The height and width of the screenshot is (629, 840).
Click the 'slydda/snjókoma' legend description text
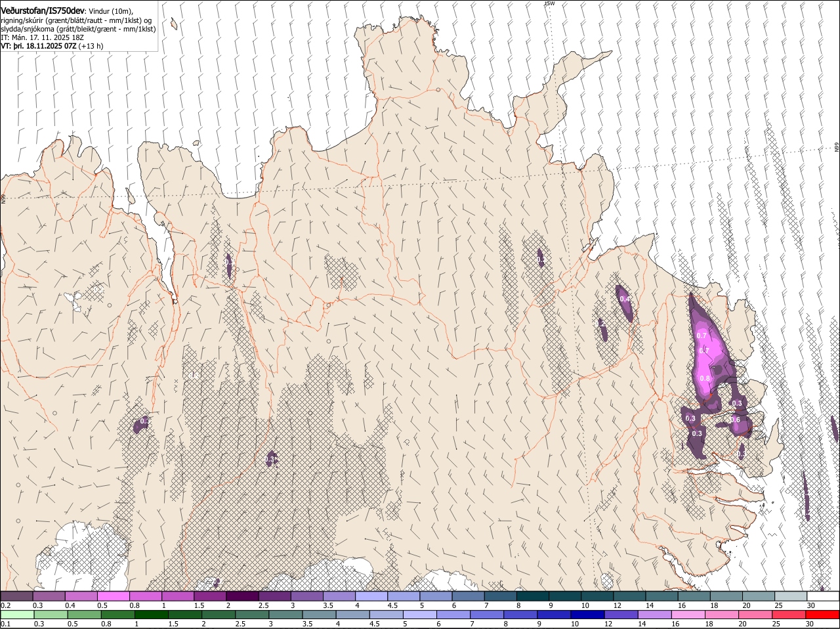(x=27, y=29)
